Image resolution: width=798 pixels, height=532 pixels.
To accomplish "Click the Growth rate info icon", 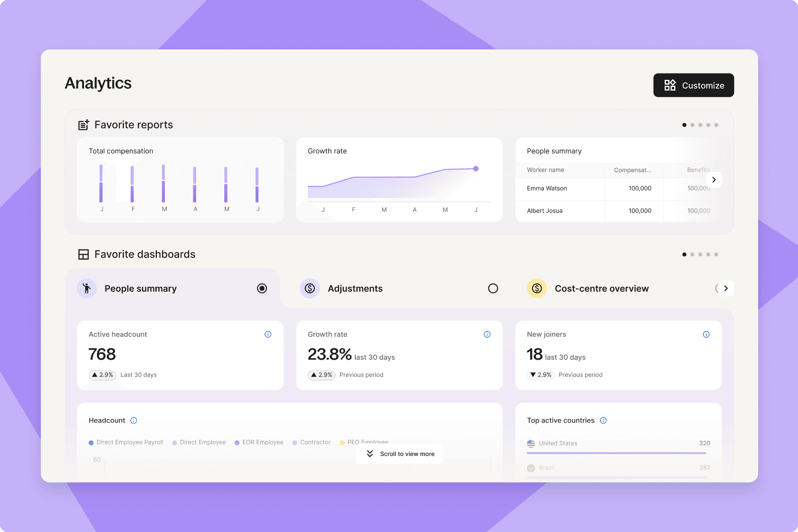I will pos(487,334).
